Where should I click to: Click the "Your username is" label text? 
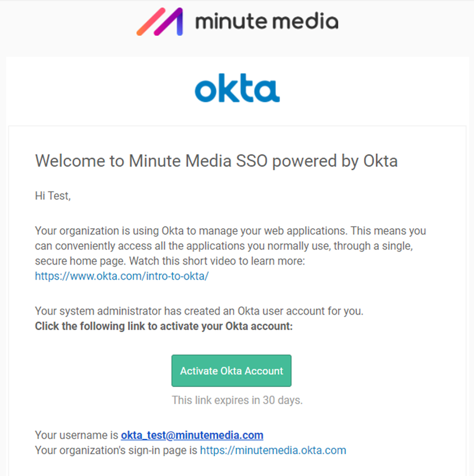tap(77, 435)
